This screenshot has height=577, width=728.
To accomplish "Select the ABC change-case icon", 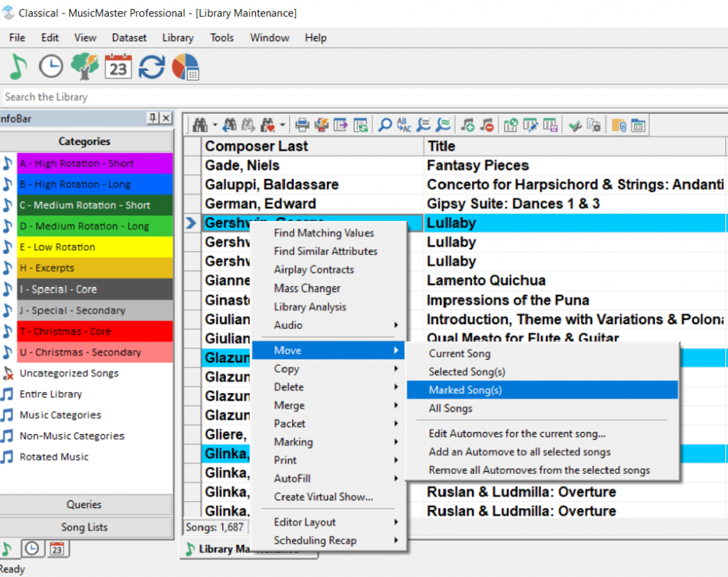I will point(402,124).
